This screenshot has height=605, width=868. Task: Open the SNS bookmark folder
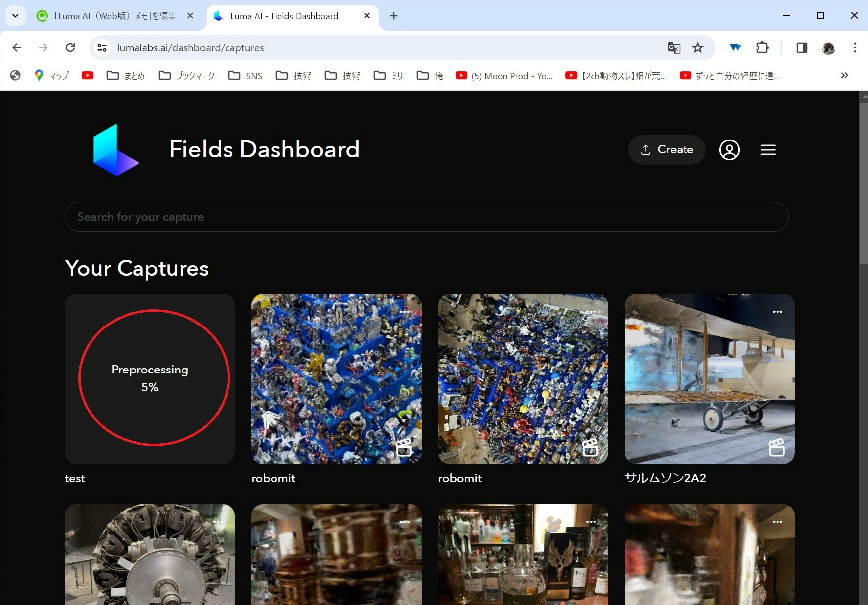[245, 75]
